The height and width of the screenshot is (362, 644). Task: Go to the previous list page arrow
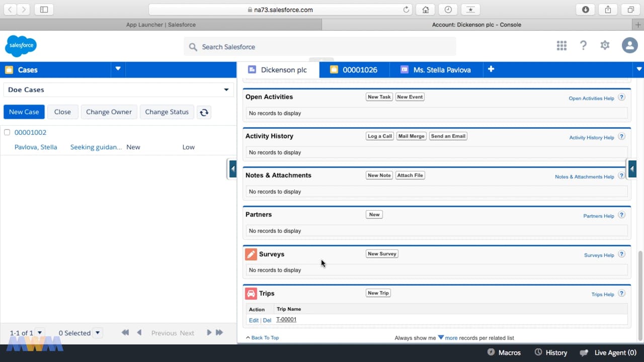click(x=139, y=332)
